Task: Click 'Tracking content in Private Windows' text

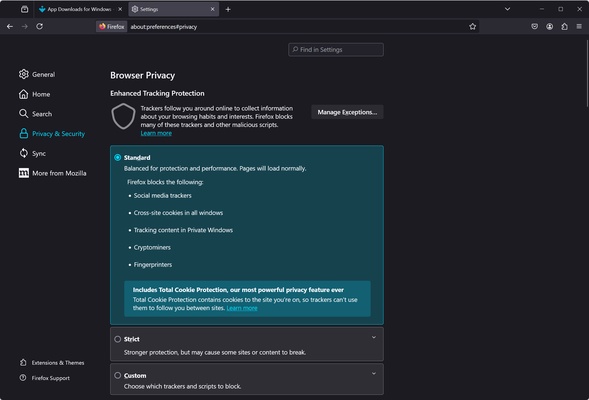Action: pyautogui.click(x=183, y=230)
